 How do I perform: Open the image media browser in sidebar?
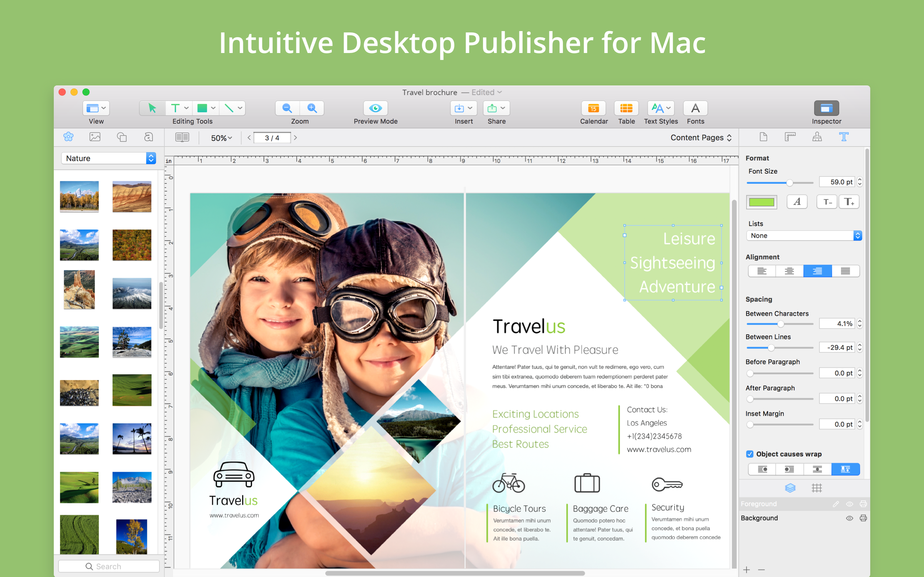pyautogui.click(x=95, y=137)
